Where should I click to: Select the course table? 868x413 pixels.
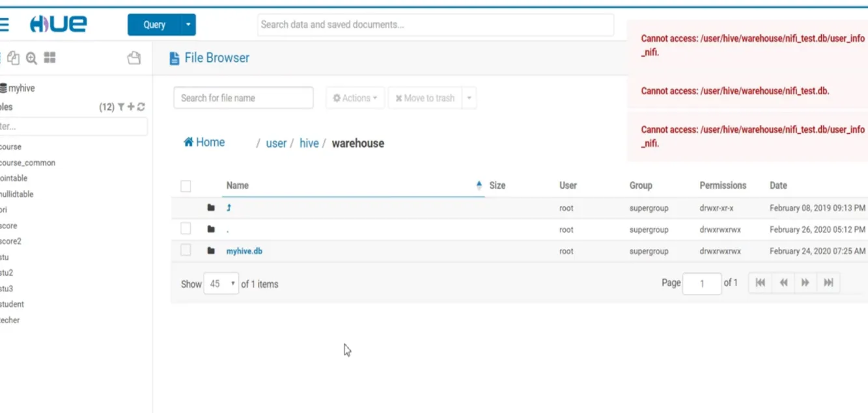pos(10,147)
